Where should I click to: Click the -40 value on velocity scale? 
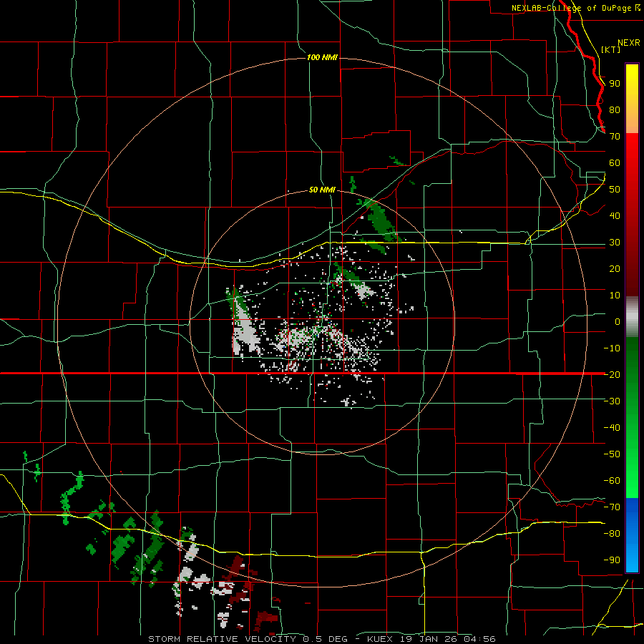pos(612,428)
